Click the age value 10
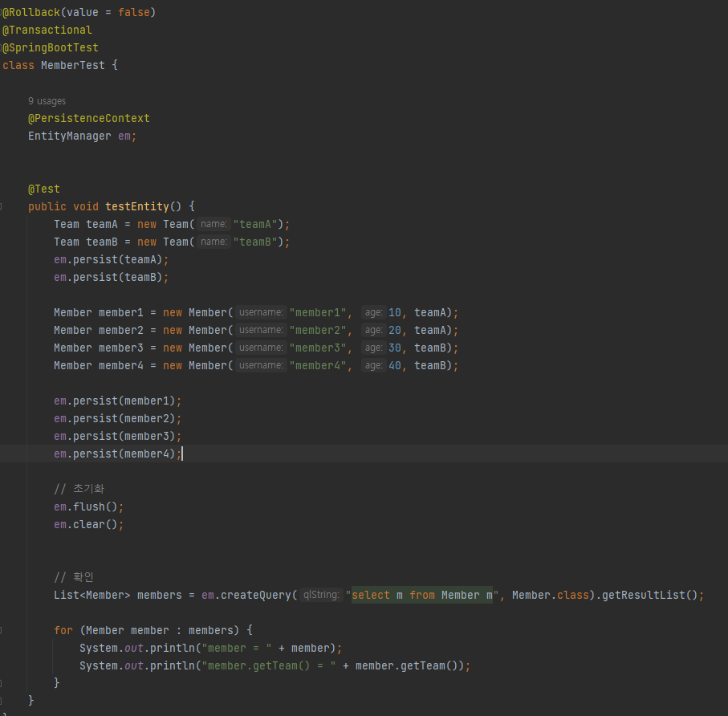Image resolution: width=728 pixels, height=716 pixels. 395,312
